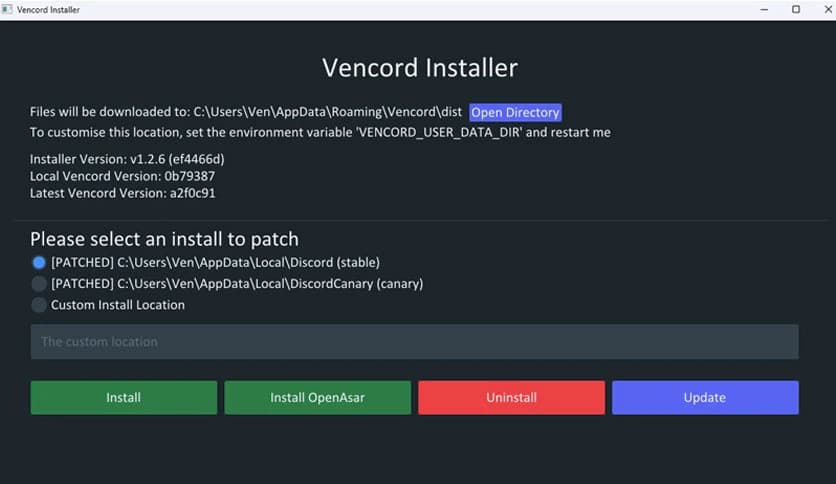Close the Vencord Installer window
This screenshot has height=484, width=836.
point(827,10)
